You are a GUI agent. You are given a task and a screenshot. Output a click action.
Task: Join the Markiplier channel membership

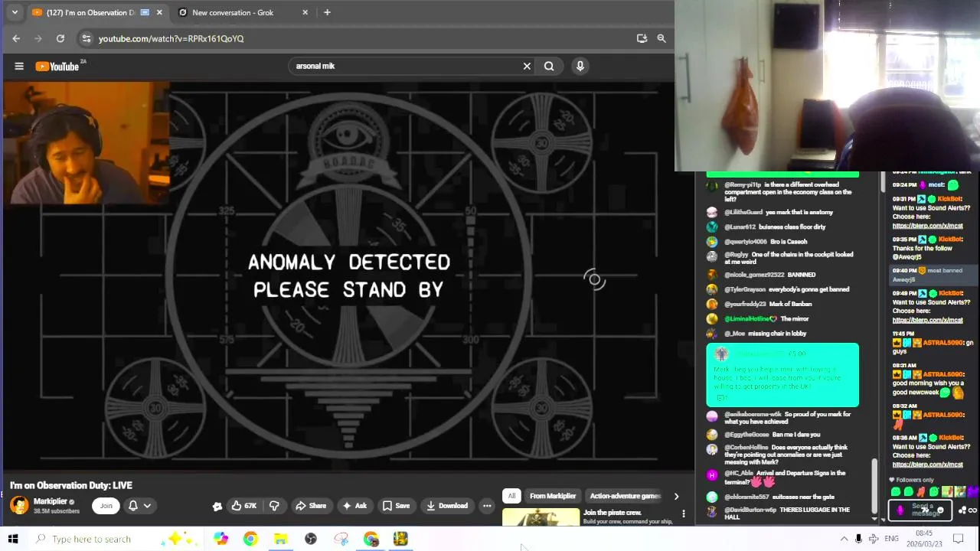coord(106,506)
